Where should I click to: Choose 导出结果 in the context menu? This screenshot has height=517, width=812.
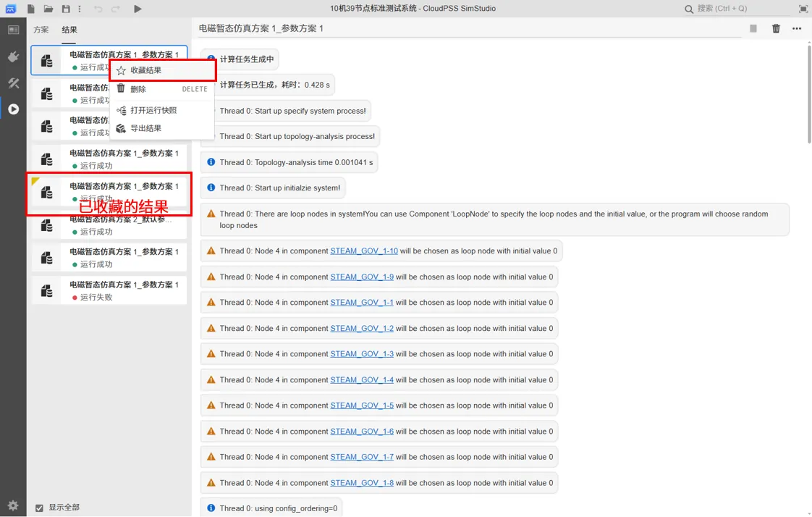(x=145, y=128)
